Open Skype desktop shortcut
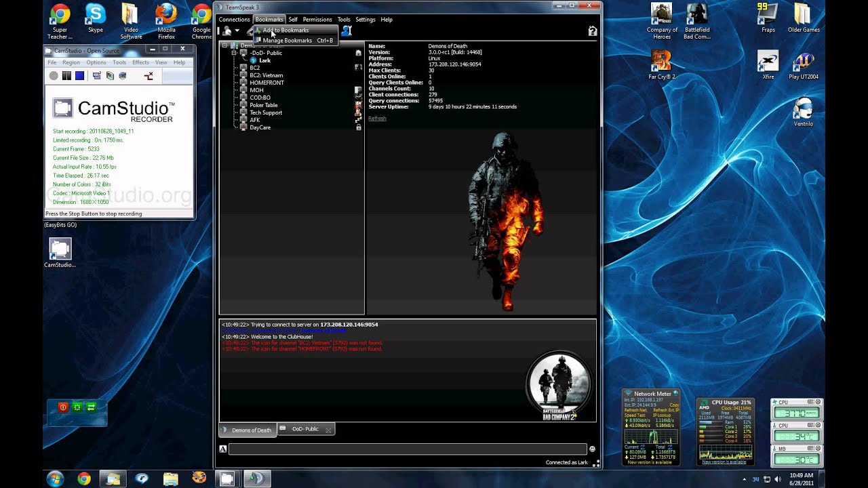Screen dimensions: 868x488 pyautogui.click(x=96, y=18)
